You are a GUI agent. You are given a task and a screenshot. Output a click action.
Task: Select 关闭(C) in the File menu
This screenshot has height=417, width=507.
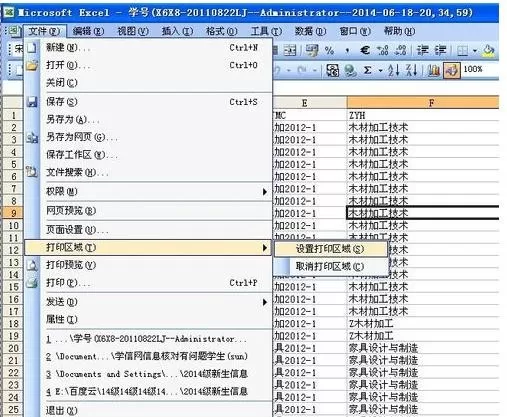(149, 83)
